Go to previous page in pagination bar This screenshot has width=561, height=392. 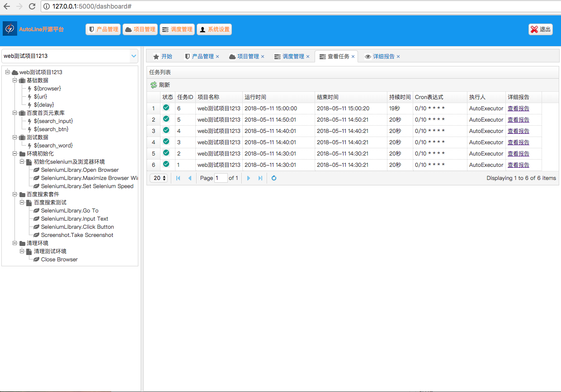[190, 178]
